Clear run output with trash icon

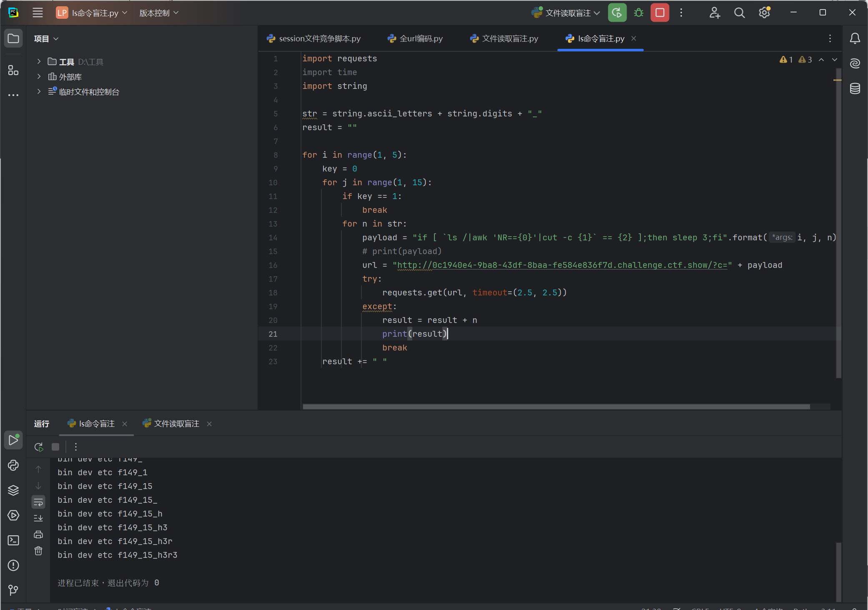click(38, 551)
